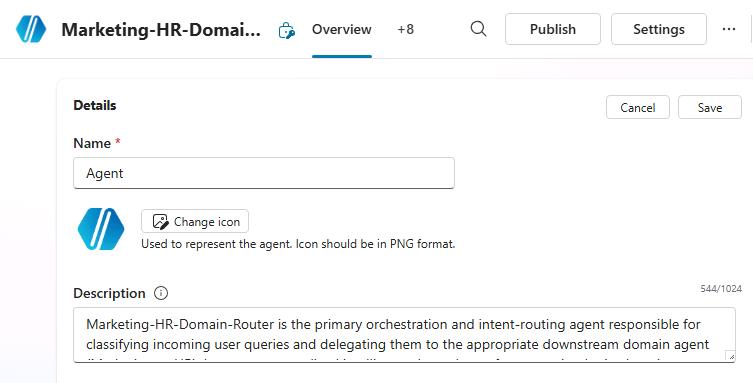Switch to the Overview tab
Image resolution: width=753 pixels, height=383 pixels.
(x=341, y=29)
